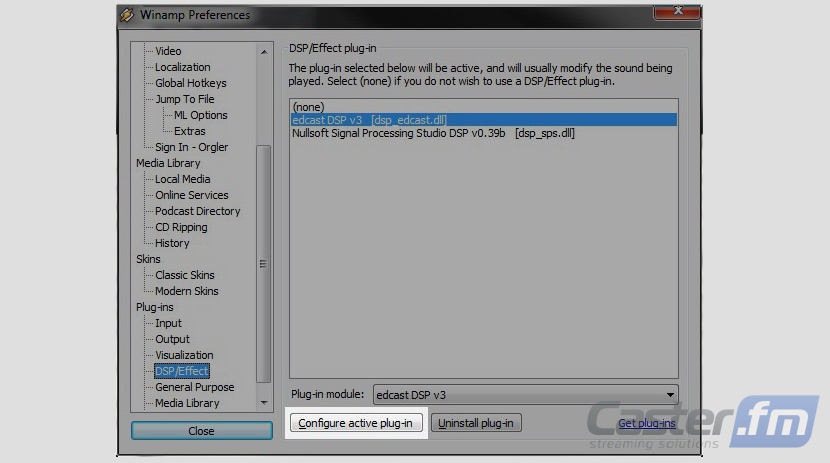Click Uninstall plug-in button
The image size is (830, 463).
click(476, 423)
